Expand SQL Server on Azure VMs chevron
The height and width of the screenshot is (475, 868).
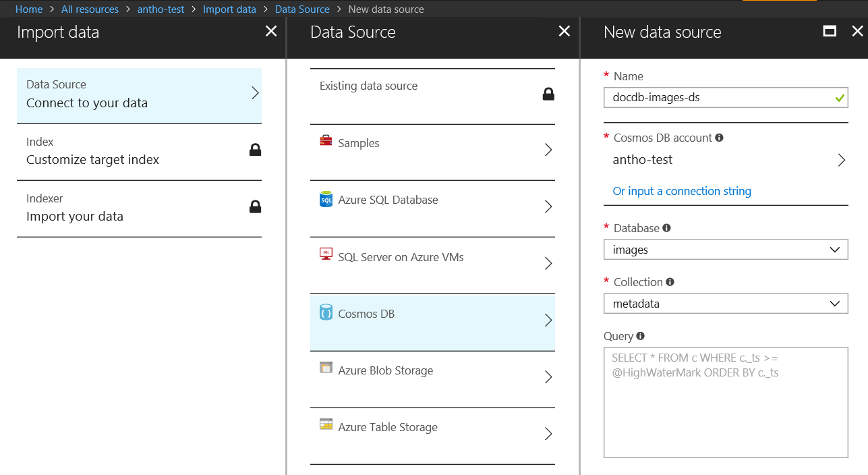[x=548, y=263]
